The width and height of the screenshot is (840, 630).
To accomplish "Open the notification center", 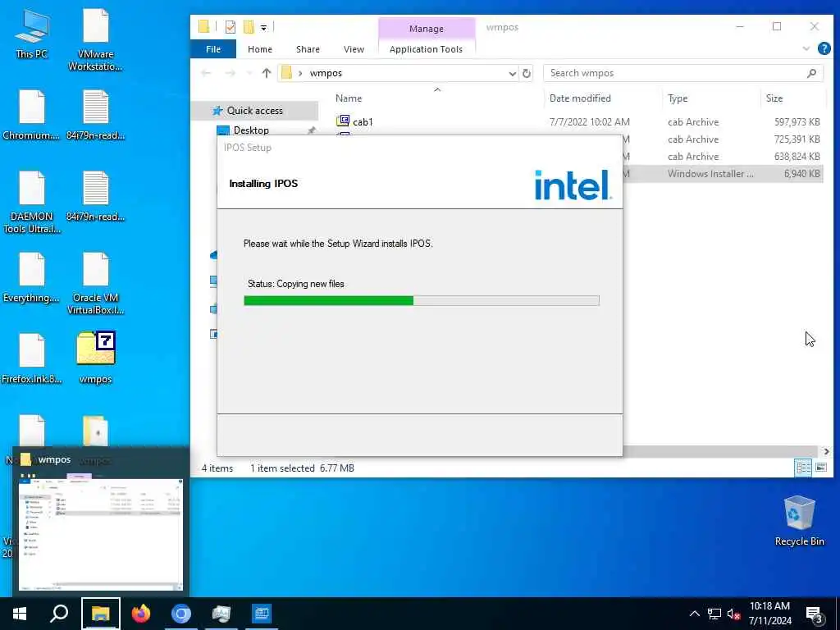I will click(x=814, y=614).
